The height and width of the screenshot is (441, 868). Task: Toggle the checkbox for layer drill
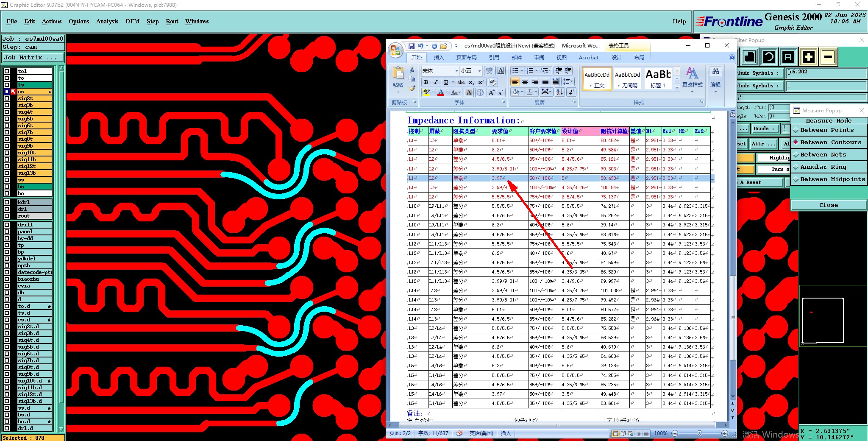coord(7,225)
